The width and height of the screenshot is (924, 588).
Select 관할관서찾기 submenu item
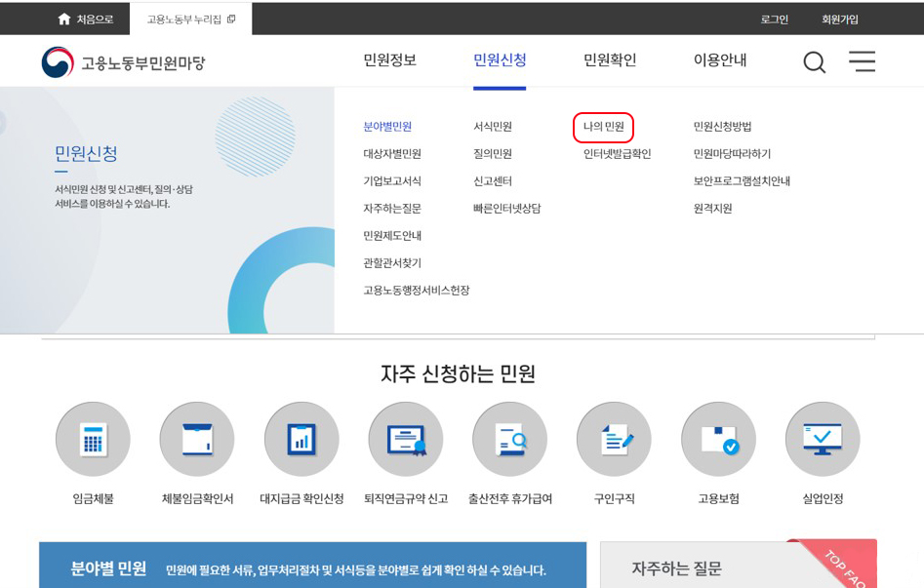[x=392, y=262]
